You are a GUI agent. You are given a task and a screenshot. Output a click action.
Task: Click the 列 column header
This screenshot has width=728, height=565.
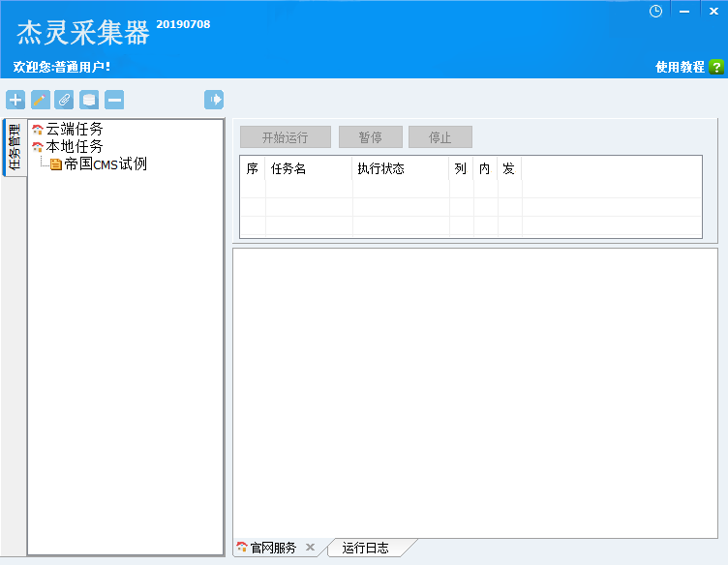(461, 168)
